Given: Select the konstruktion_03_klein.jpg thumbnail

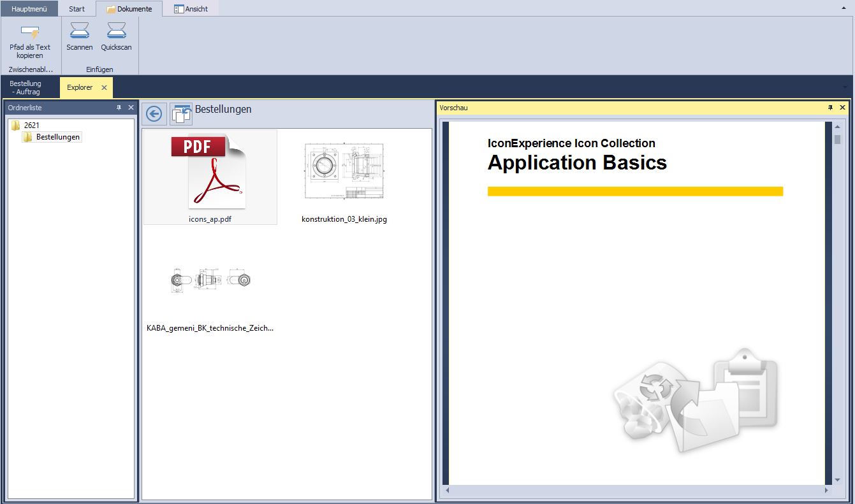Looking at the screenshot, I should click(344, 176).
